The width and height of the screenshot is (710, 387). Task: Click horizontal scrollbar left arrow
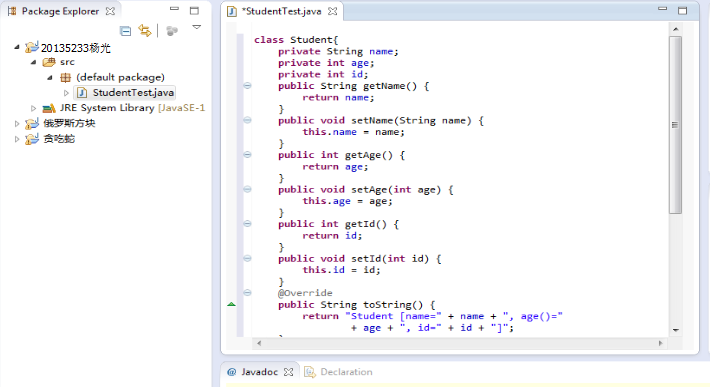click(259, 343)
